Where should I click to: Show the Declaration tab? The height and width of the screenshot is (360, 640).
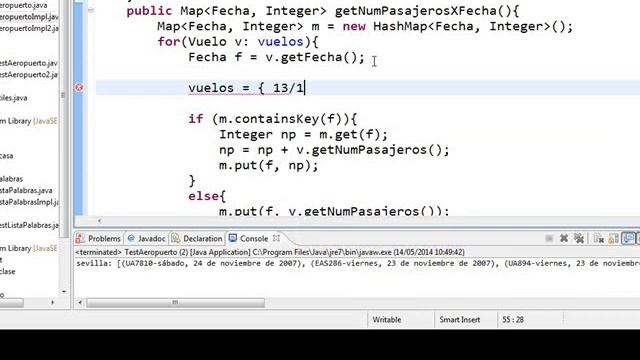tap(197, 238)
